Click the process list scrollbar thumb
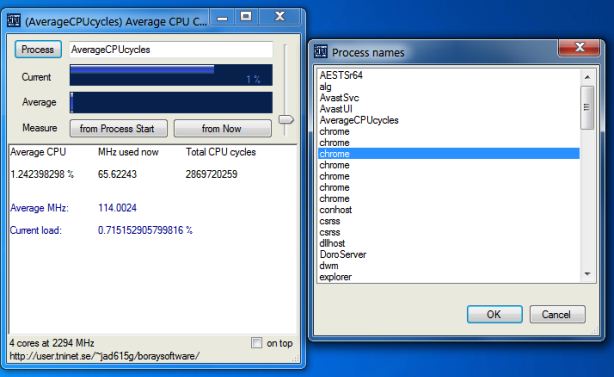Image resolution: width=614 pixels, height=377 pixels. point(587,107)
